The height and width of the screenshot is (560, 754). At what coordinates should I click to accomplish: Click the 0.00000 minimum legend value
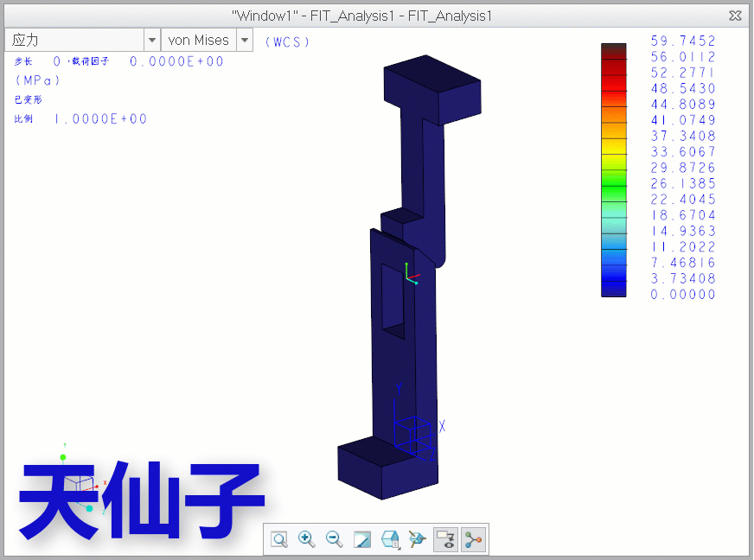[x=682, y=295]
